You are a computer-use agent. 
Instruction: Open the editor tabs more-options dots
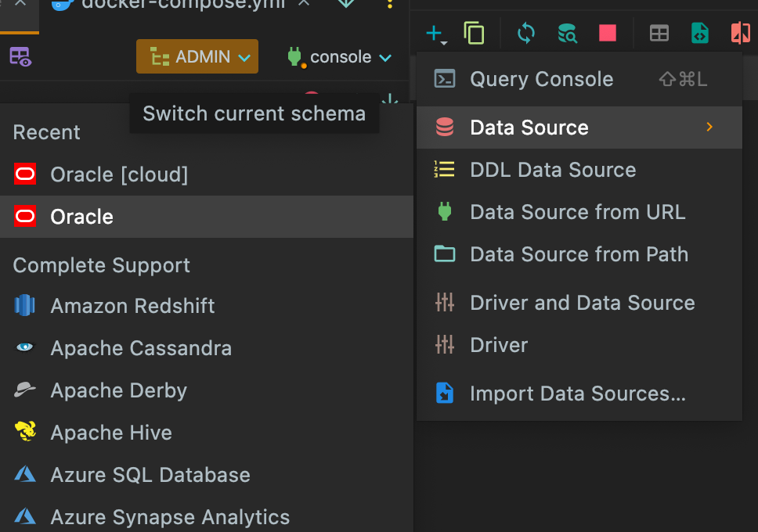pyautogui.click(x=390, y=5)
